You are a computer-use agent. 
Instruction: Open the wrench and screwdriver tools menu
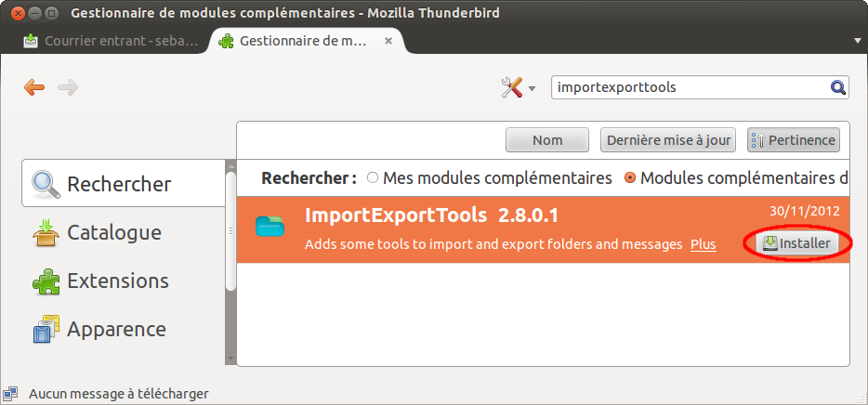point(518,87)
